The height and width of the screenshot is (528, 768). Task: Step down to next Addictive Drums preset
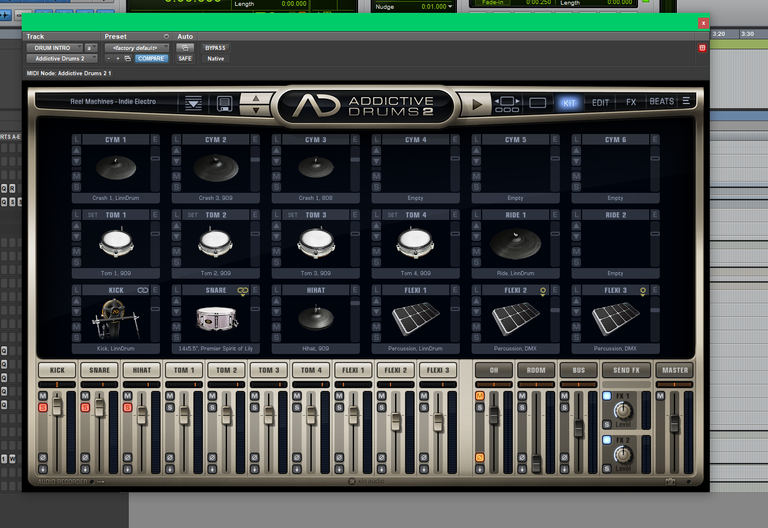click(256, 110)
